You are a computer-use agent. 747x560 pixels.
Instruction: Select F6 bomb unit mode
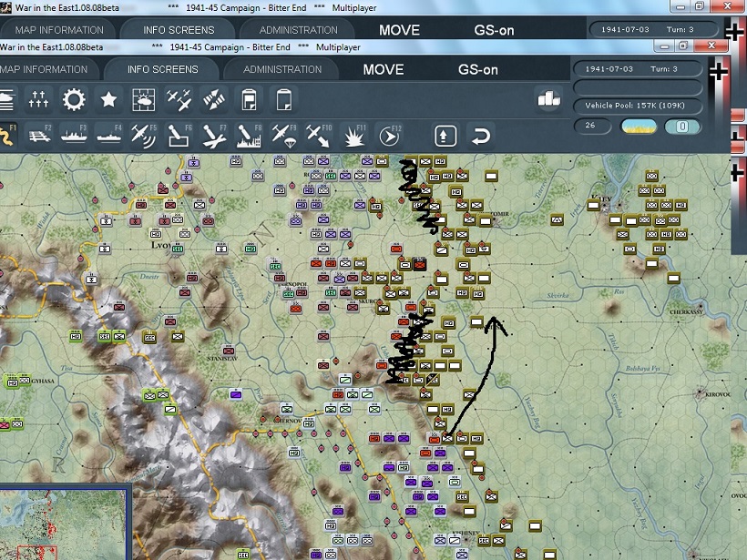click(x=179, y=136)
